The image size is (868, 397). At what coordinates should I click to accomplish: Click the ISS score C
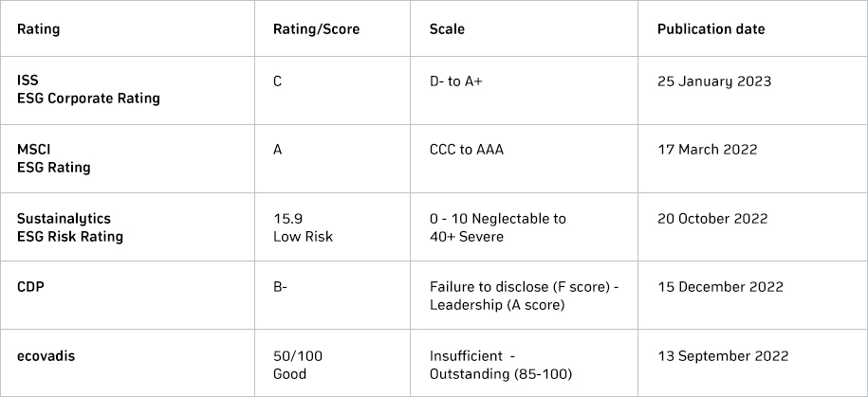(277, 81)
